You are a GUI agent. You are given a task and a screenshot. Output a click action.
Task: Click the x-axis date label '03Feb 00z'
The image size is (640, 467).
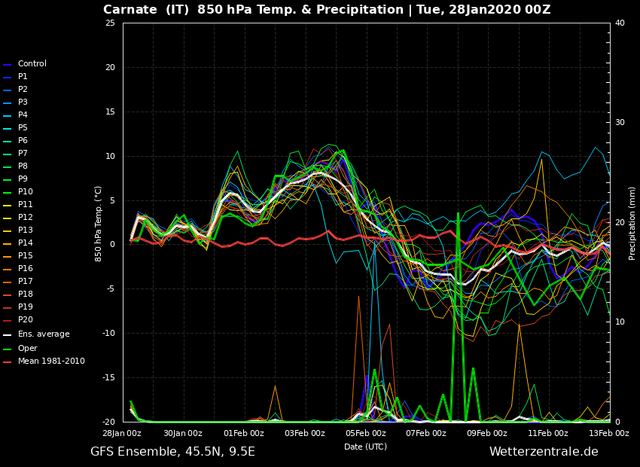(304, 433)
